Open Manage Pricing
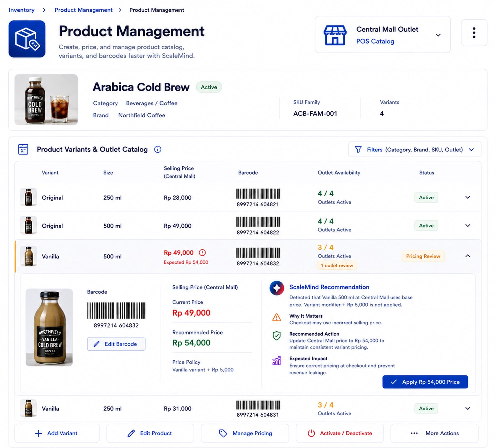This screenshot has height=448, width=496. pos(245,434)
